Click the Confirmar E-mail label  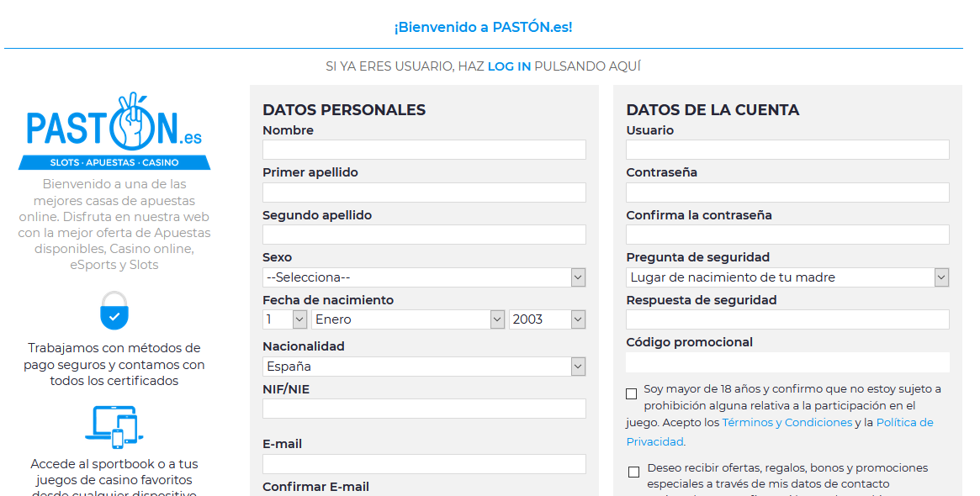coord(315,487)
